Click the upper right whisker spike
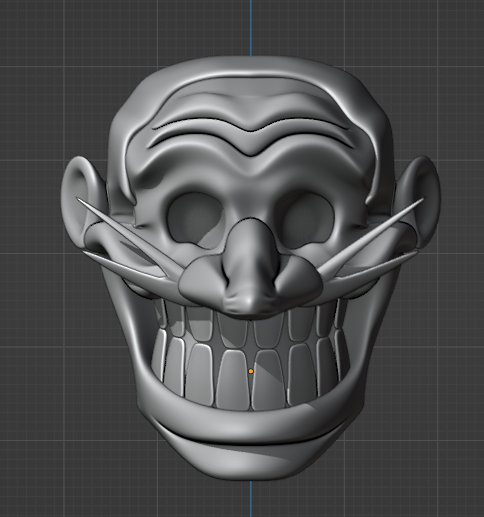 [372, 235]
